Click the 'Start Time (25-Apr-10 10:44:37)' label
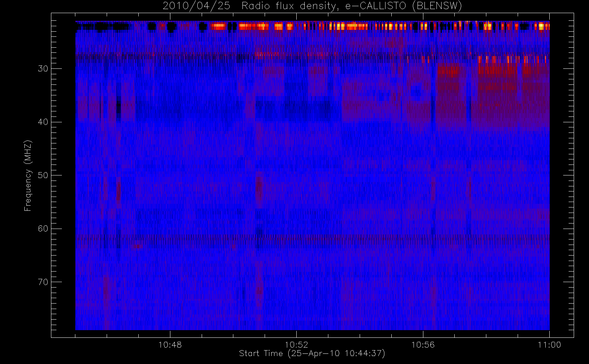This screenshot has height=364, width=589. coord(312,353)
